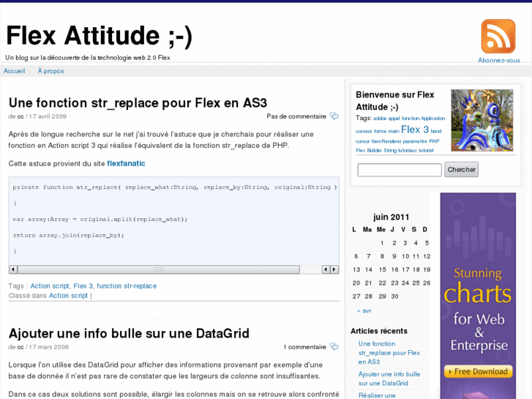Click the code box second-to-last left arrow
532x399 pixels.
click(x=326, y=269)
